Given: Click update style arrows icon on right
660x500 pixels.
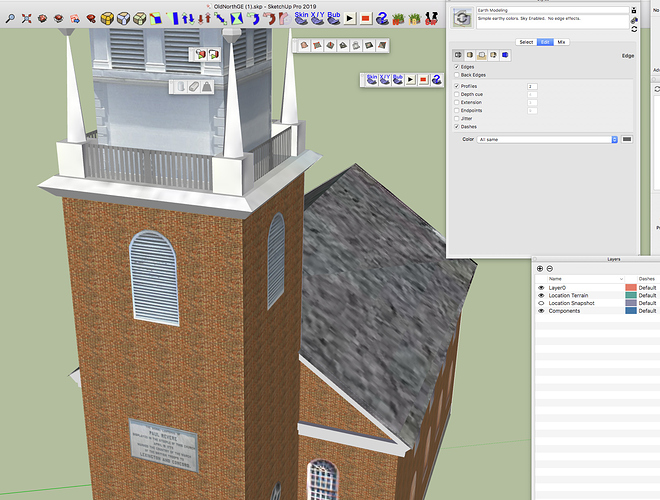Looking at the screenshot, I should (634, 29).
